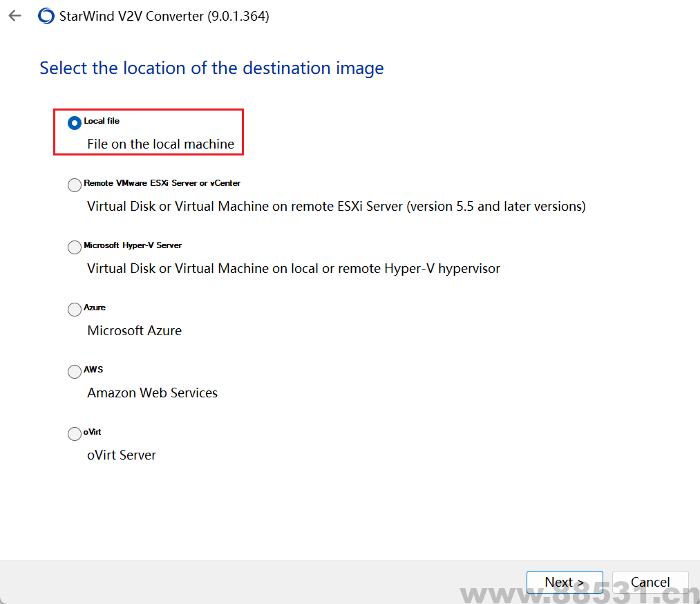Select the Remote VMware ESXi Server radio button

coord(75,185)
